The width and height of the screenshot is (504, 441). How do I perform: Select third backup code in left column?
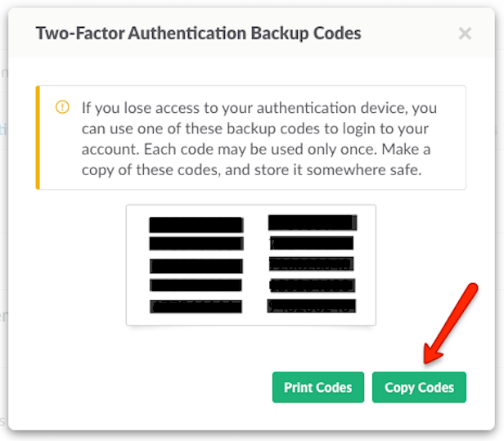(x=196, y=266)
